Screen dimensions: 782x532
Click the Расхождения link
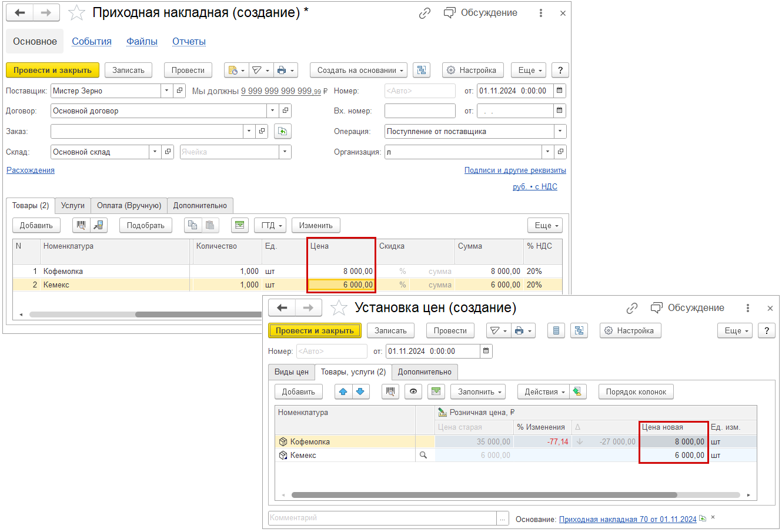pyautogui.click(x=31, y=170)
